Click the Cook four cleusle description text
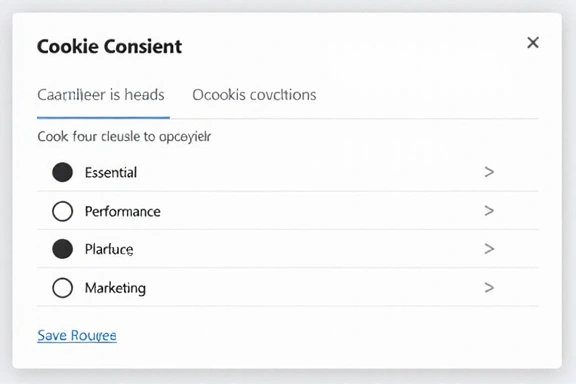Image resolution: width=576 pixels, height=384 pixels. (x=124, y=137)
